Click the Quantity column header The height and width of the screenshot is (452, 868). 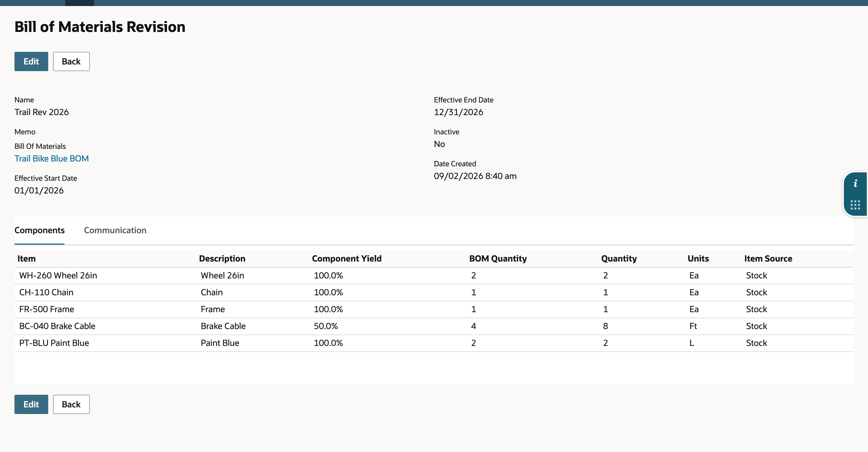(x=619, y=259)
